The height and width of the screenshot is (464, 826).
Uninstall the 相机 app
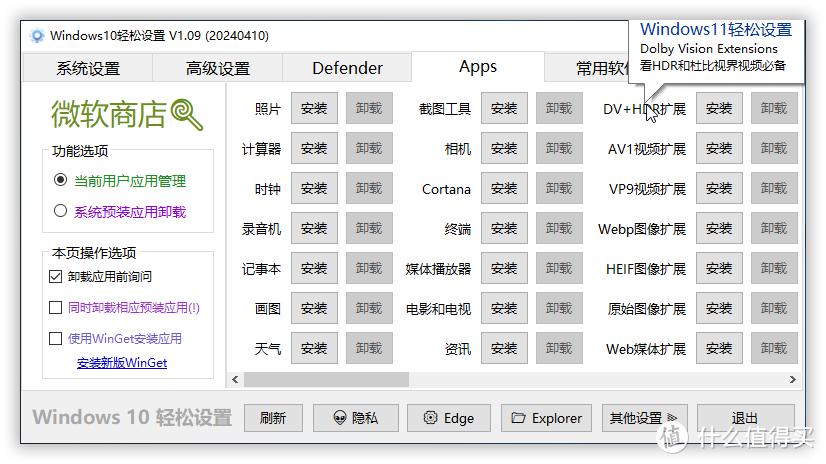pyautogui.click(x=559, y=148)
